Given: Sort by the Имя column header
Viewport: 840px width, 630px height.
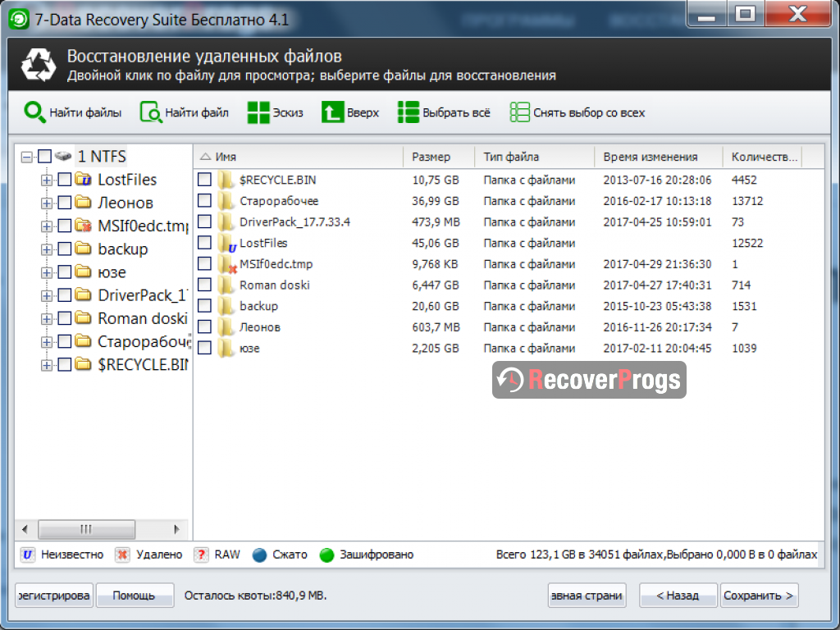Looking at the screenshot, I should coord(298,157).
